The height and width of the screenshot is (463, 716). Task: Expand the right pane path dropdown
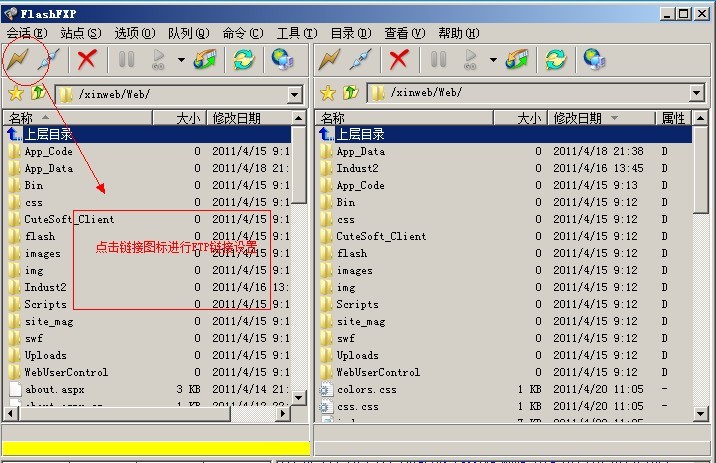(696, 93)
